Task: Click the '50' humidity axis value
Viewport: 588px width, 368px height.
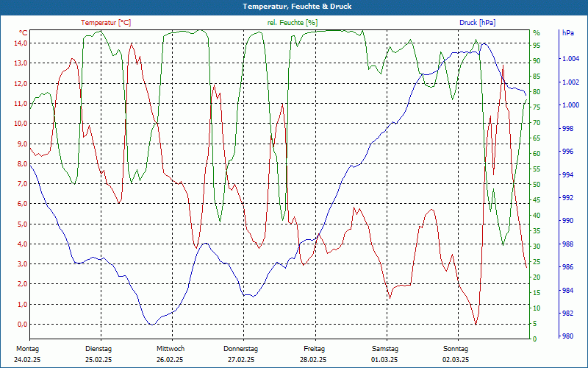Action: pos(537,185)
